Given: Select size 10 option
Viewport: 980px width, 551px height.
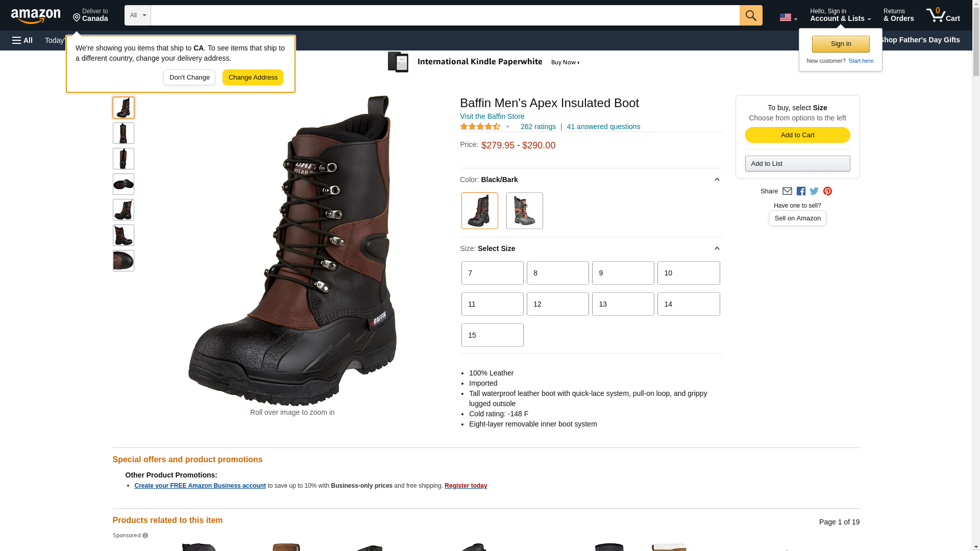Looking at the screenshot, I should click(x=688, y=273).
